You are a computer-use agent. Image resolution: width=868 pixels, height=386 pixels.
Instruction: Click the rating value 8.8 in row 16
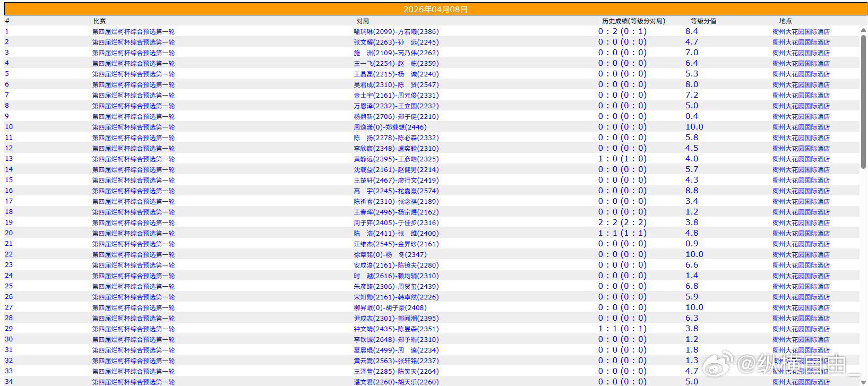[x=692, y=191]
